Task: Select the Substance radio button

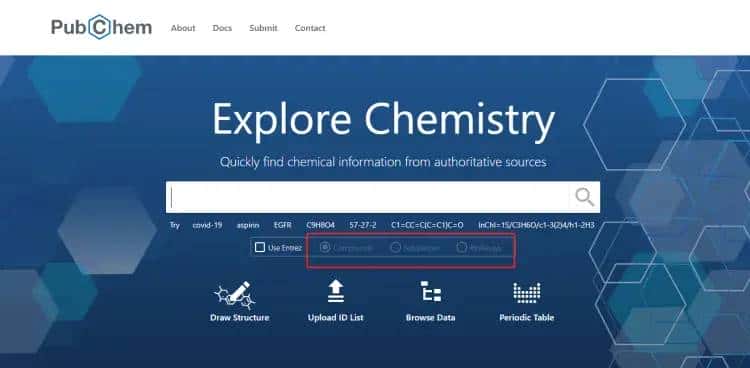Action: tap(395, 247)
